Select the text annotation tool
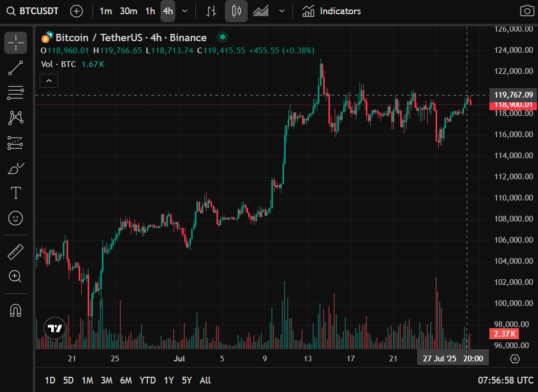The width and height of the screenshot is (538, 392). (16, 193)
